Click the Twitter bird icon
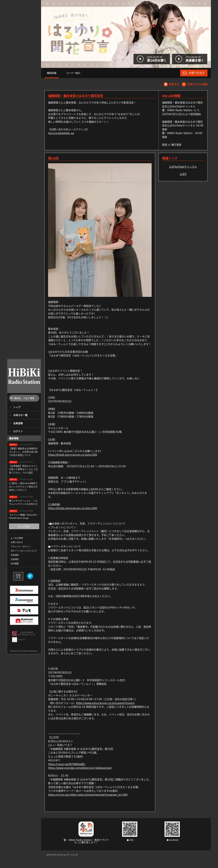The width and height of the screenshot is (218, 868). pos(30,576)
